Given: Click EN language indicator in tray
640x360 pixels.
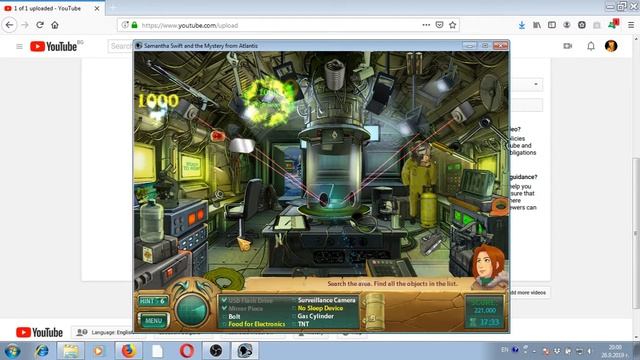Looking at the screenshot, I should 504,350.
